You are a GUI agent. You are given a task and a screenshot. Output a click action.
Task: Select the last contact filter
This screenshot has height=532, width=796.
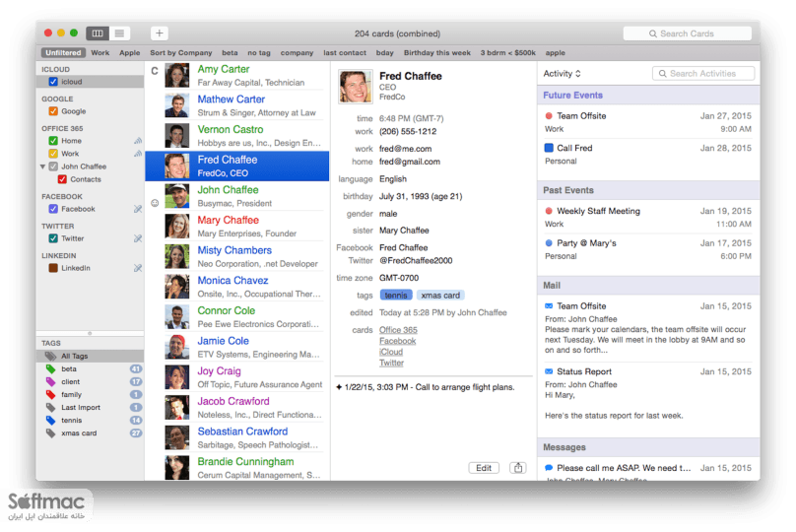pos(345,53)
